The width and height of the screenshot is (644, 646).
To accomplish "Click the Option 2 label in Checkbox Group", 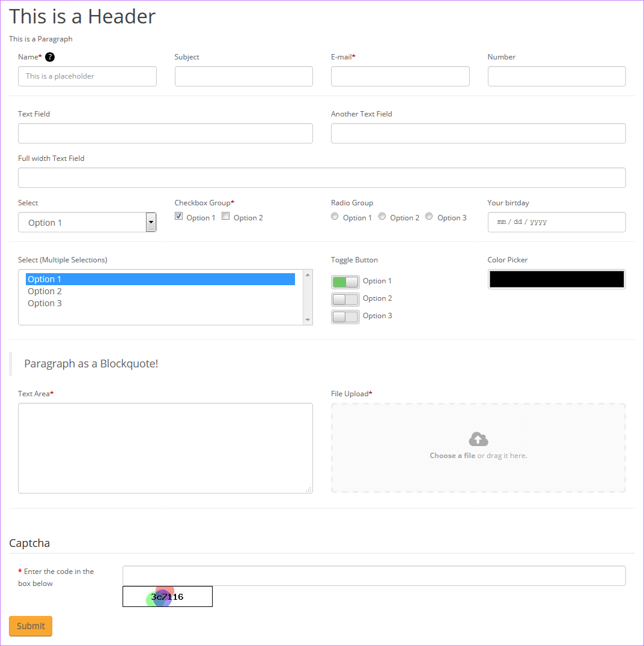I will 248,218.
